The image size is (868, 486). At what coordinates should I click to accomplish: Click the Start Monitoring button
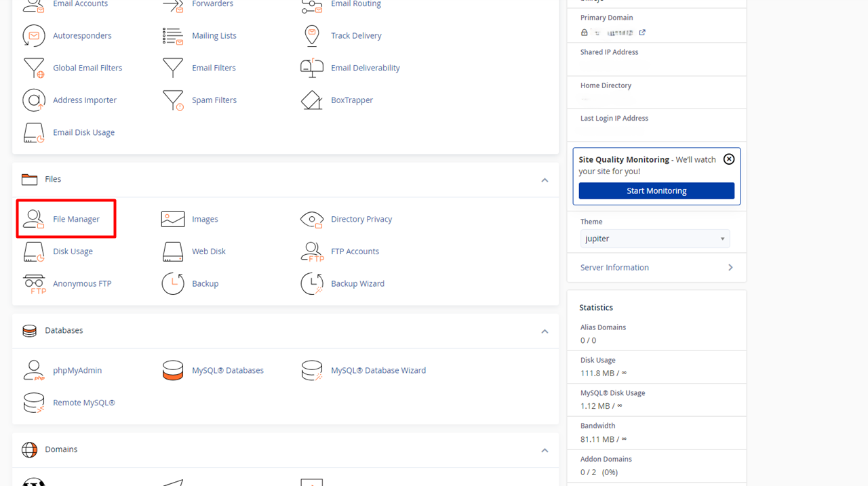[x=656, y=191]
